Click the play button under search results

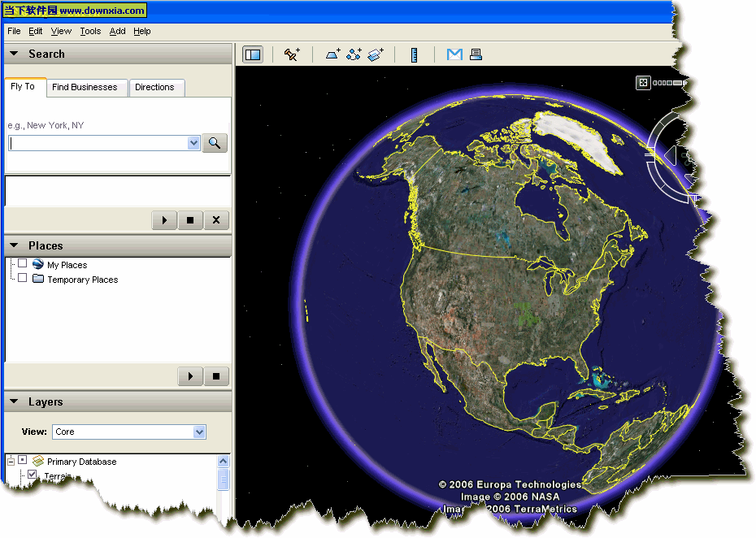click(164, 220)
